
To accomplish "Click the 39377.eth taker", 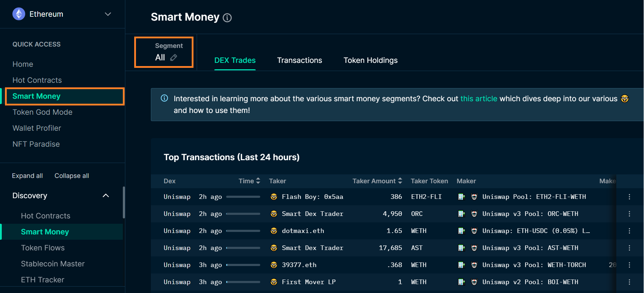I will coord(299,265).
